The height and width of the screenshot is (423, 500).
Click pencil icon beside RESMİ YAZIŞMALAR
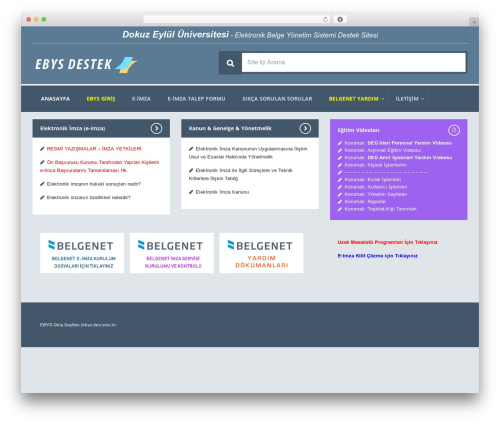point(42,149)
